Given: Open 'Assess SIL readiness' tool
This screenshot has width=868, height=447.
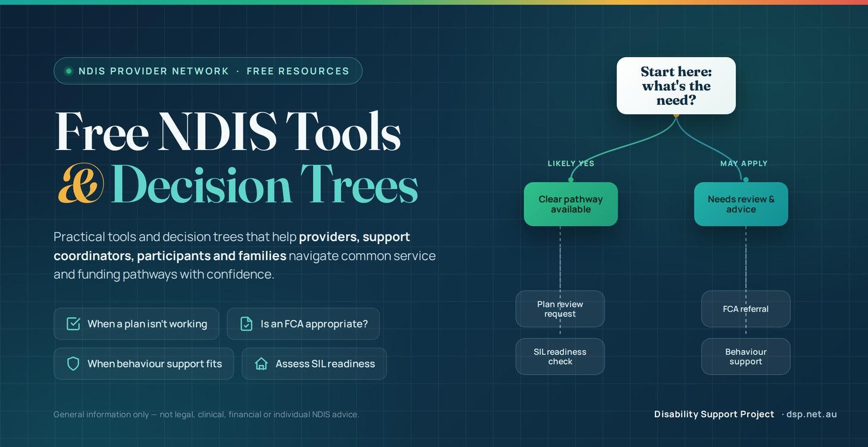Looking at the screenshot, I should point(314,364).
